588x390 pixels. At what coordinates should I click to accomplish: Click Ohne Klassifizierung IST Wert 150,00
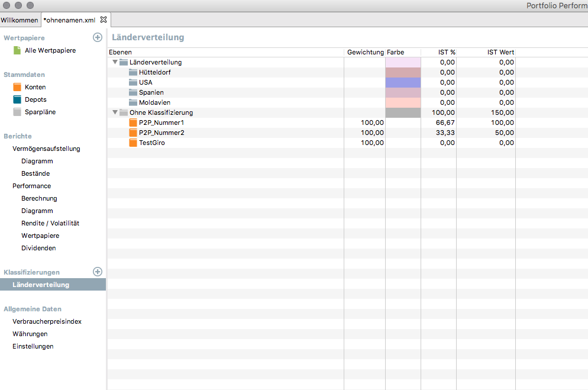click(x=502, y=112)
